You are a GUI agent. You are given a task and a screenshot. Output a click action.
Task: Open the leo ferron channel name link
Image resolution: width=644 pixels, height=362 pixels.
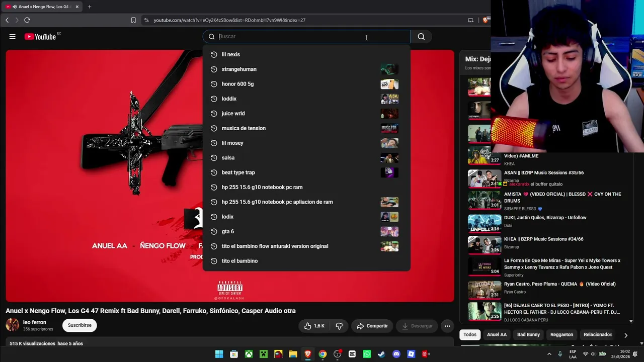tap(35, 322)
